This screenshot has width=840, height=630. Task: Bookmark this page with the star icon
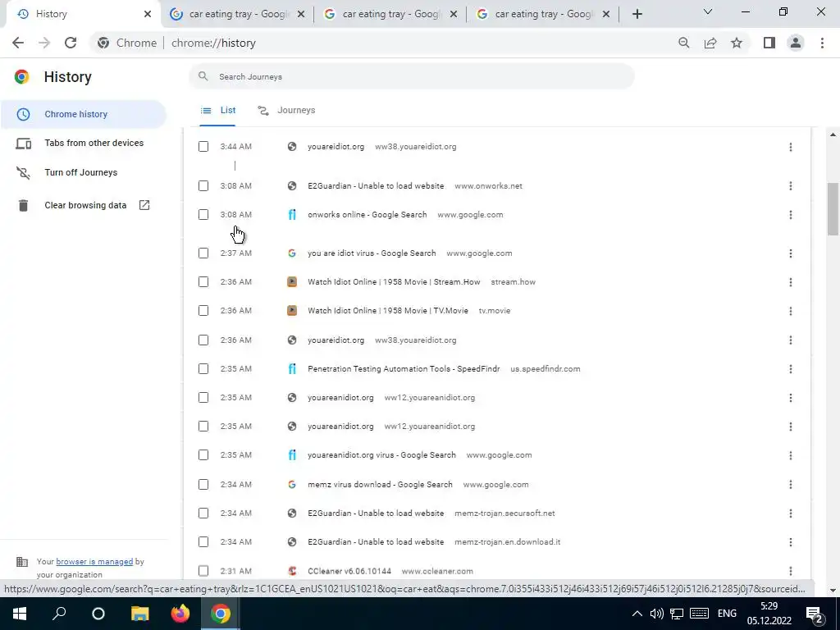pyautogui.click(x=737, y=43)
